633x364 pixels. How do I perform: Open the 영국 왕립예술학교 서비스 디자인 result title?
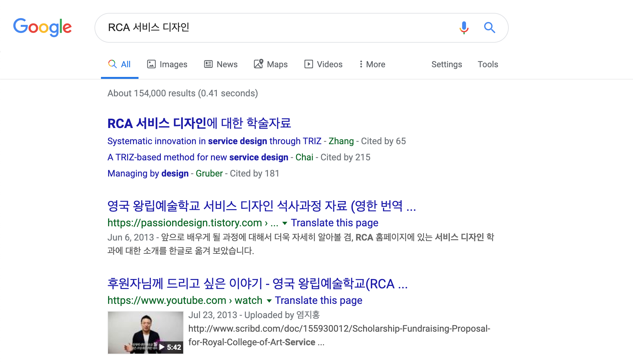pos(261,206)
